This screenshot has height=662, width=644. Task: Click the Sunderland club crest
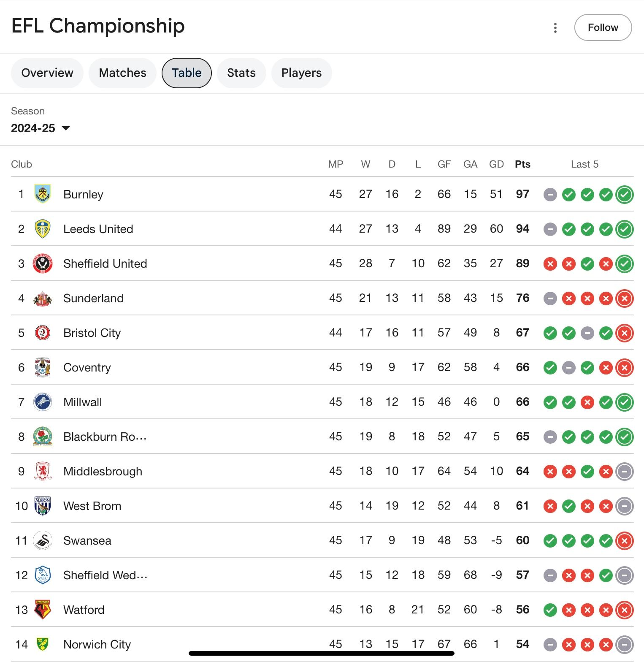43,298
